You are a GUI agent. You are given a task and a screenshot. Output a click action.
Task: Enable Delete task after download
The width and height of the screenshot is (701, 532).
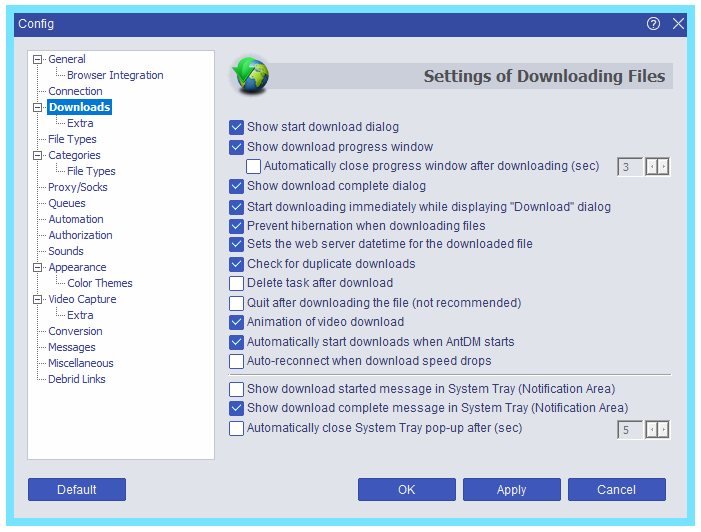tap(236, 283)
